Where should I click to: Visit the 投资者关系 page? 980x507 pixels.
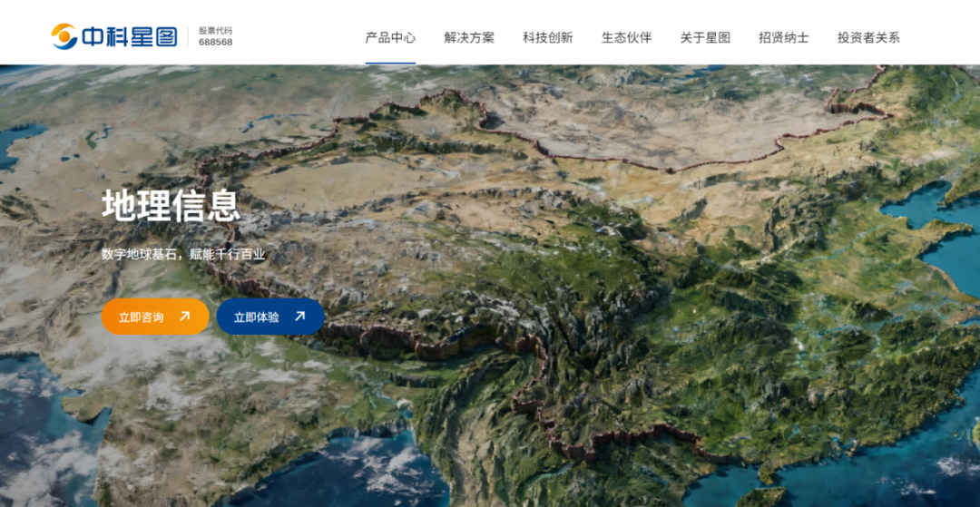coord(868,37)
